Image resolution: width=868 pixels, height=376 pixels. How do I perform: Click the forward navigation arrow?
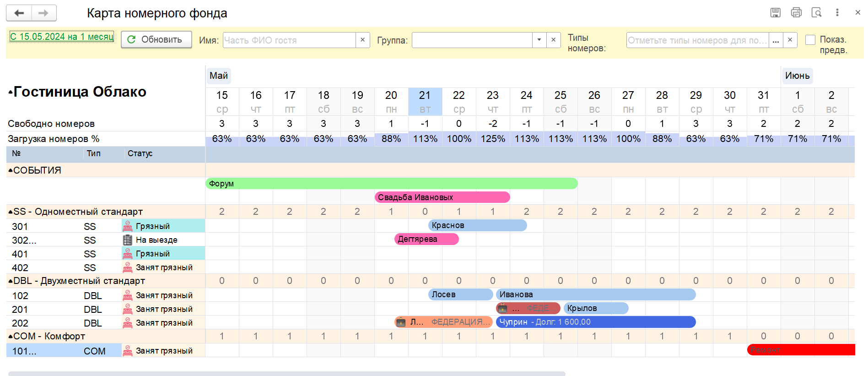click(44, 13)
